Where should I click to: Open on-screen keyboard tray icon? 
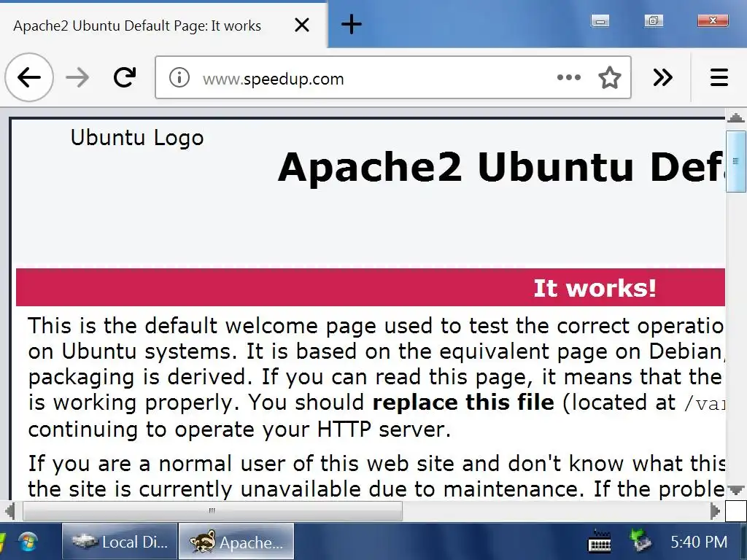point(600,542)
